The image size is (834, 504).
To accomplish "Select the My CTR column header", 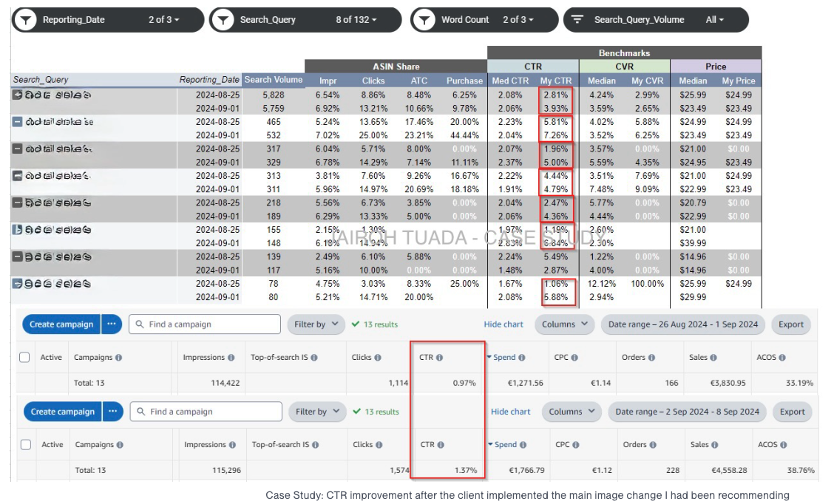I will [x=556, y=81].
